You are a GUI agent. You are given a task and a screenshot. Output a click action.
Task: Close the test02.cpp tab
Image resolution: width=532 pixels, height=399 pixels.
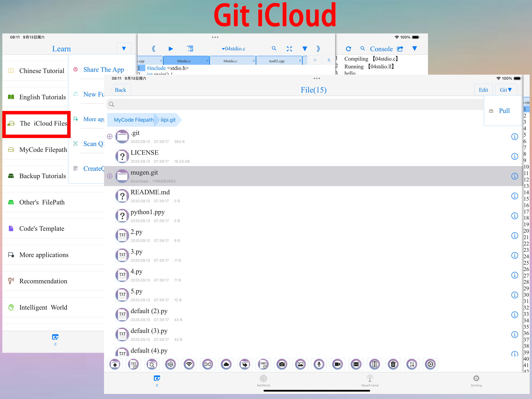click(x=300, y=61)
